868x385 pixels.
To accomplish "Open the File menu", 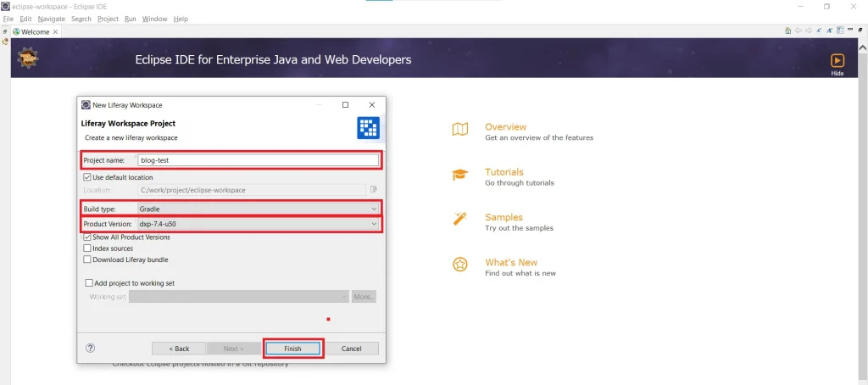I will pos(8,19).
